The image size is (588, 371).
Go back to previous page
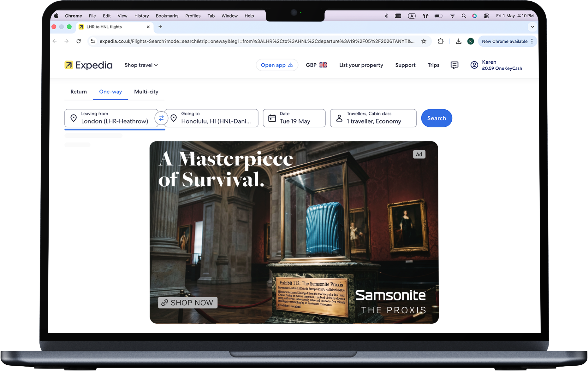click(x=55, y=41)
